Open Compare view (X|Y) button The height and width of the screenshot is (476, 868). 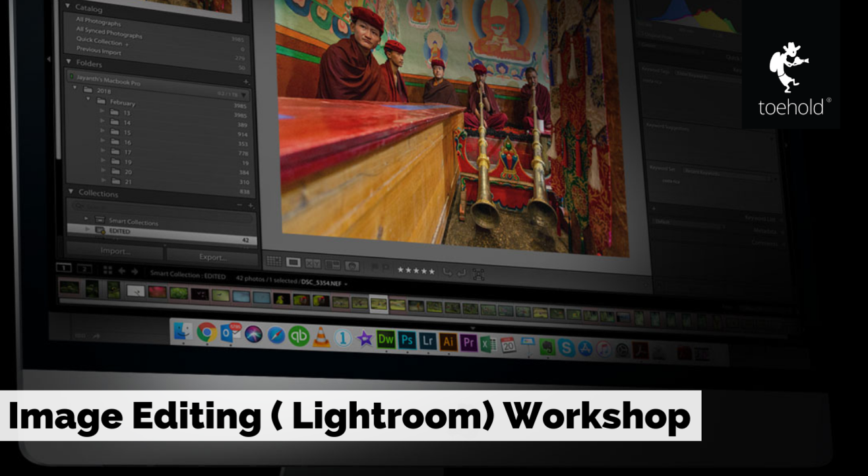click(x=313, y=264)
